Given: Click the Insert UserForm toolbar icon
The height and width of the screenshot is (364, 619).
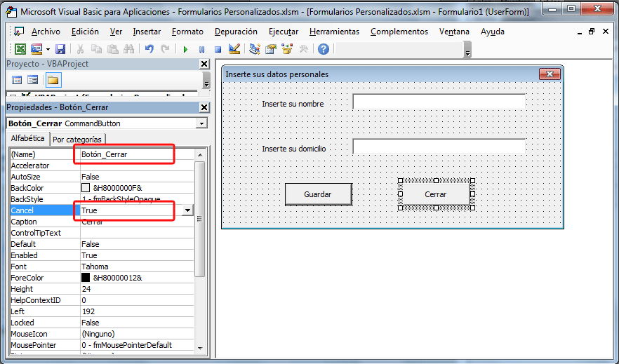Looking at the screenshot, I should [x=36, y=49].
